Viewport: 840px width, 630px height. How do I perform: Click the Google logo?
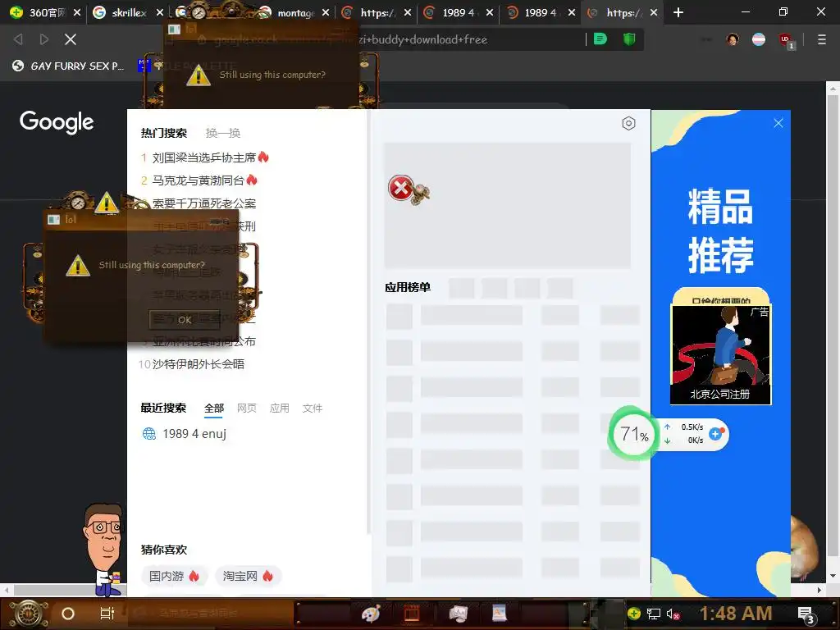click(57, 122)
